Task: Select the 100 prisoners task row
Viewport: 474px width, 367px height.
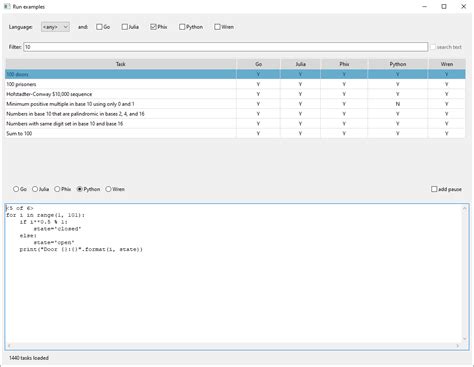Action: tap(235, 84)
